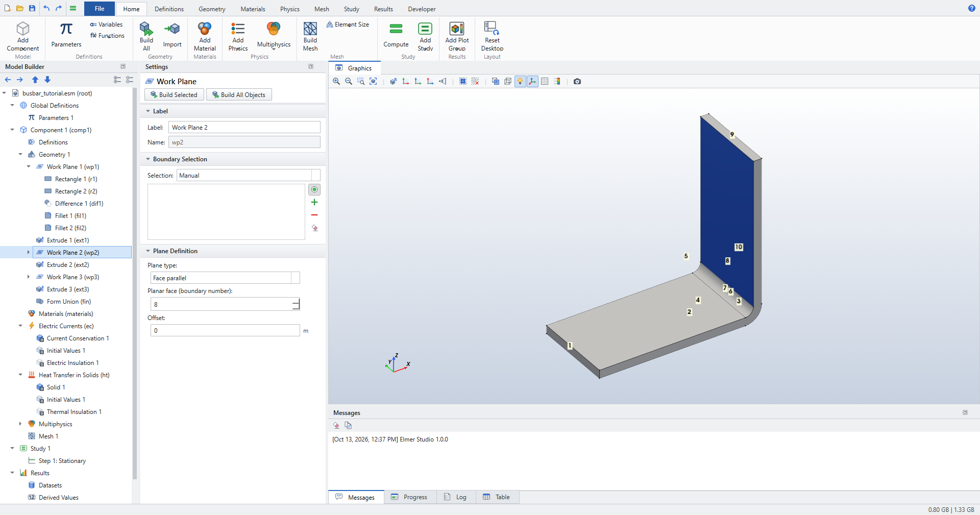Toggle the Activate Selection button

pos(314,189)
